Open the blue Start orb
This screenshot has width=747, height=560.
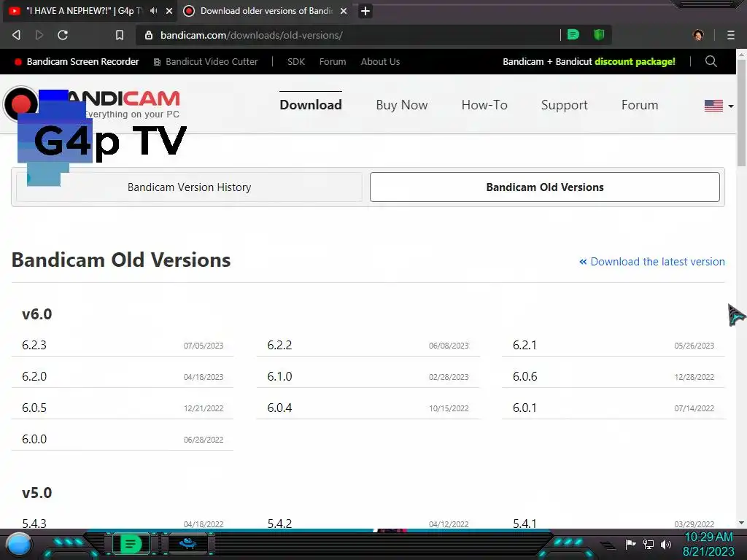point(19,545)
